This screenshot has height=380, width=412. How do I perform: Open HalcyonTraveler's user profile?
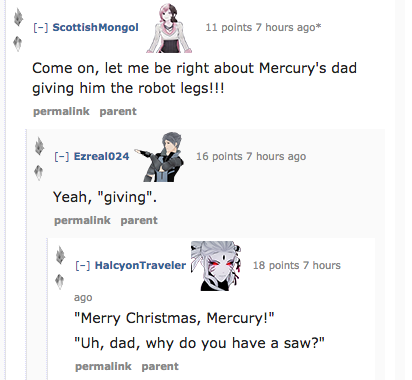[140, 265]
